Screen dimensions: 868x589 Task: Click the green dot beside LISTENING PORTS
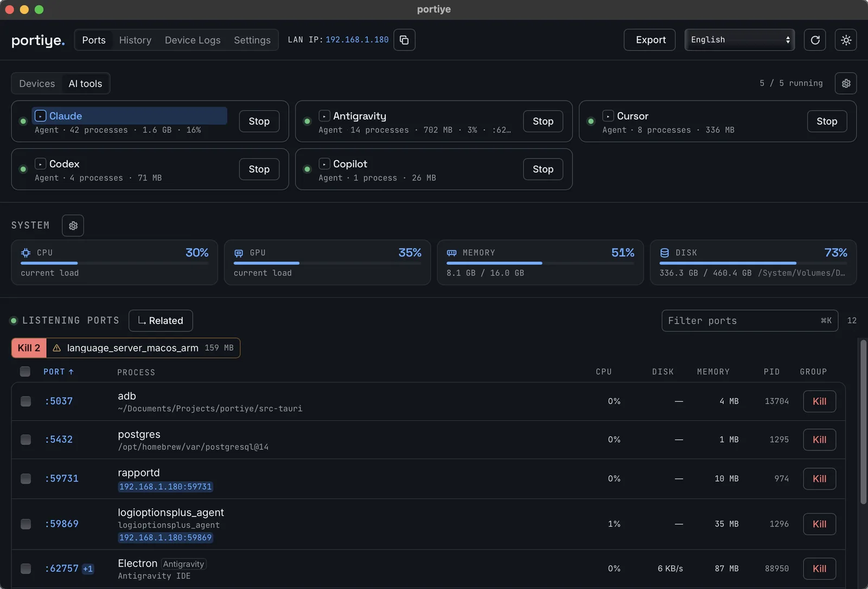[14, 321]
